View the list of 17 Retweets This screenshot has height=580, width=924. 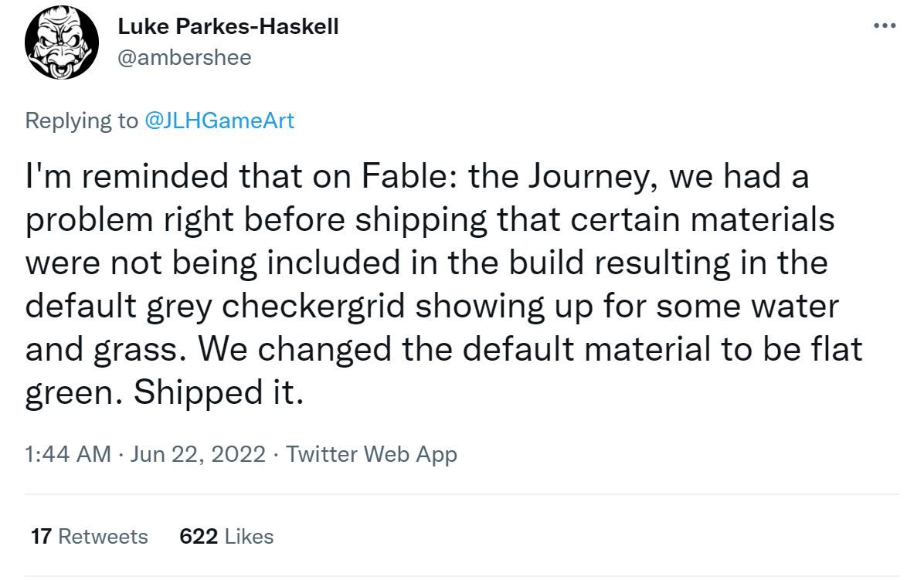click(x=89, y=536)
